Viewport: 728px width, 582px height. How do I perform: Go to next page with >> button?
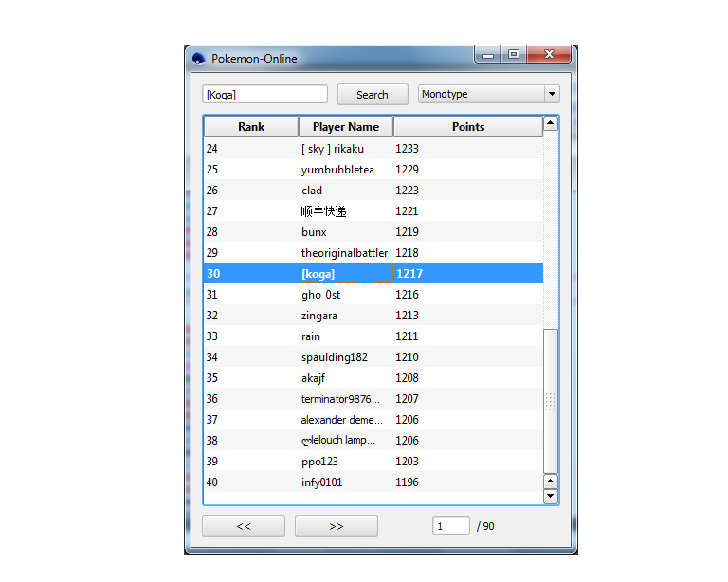click(337, 526)
